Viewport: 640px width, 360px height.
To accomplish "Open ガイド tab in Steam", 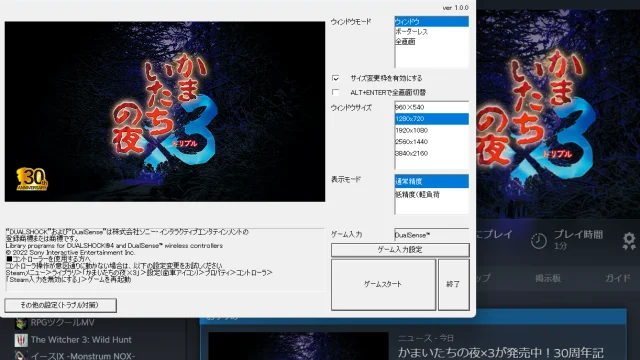I will [x=618, y=278].
